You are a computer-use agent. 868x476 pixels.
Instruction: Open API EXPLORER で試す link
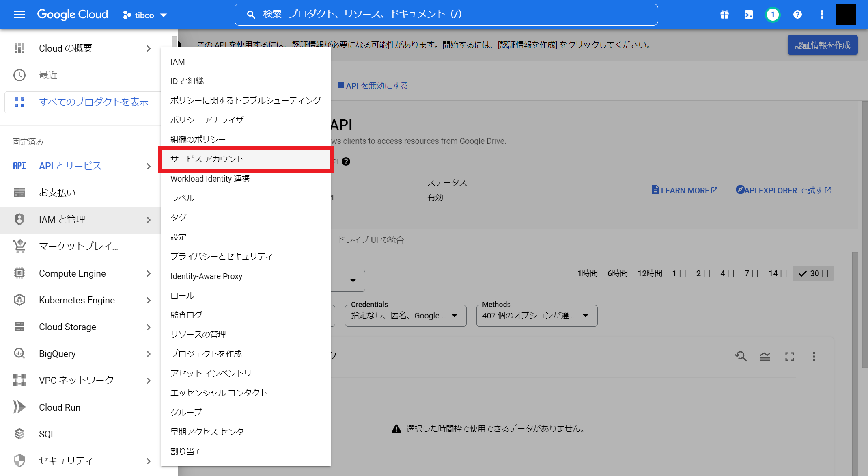pos(784,190)
